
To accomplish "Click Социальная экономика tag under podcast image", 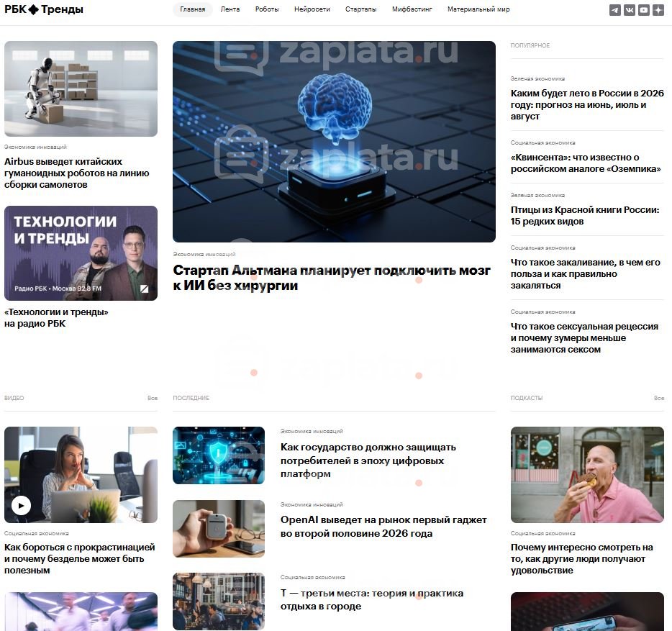I will 542,534.
